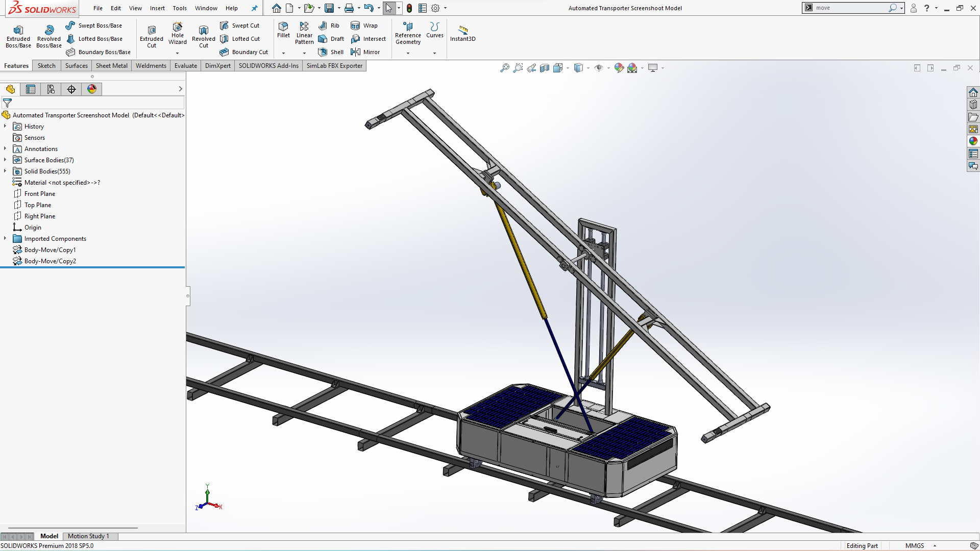Viewport: 980px width, 551px height.
Task: Switch to the Motion Study 1 tab
Action: 88,536
